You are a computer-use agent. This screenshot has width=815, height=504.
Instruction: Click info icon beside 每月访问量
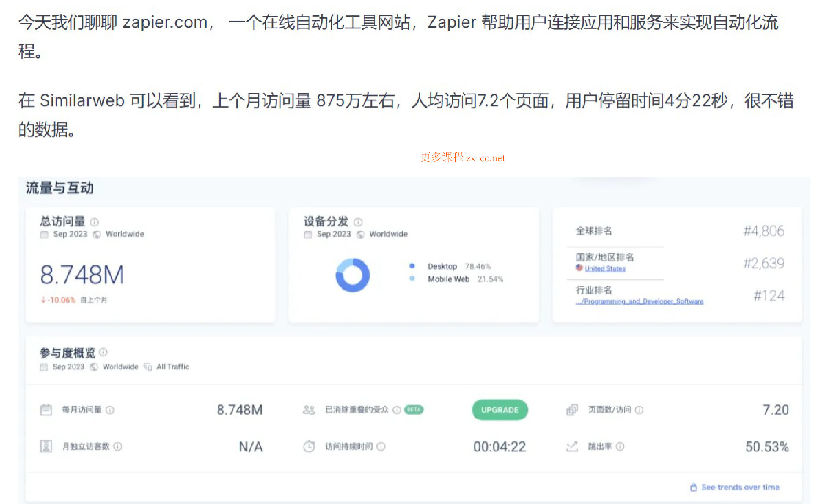click(110, 410)
